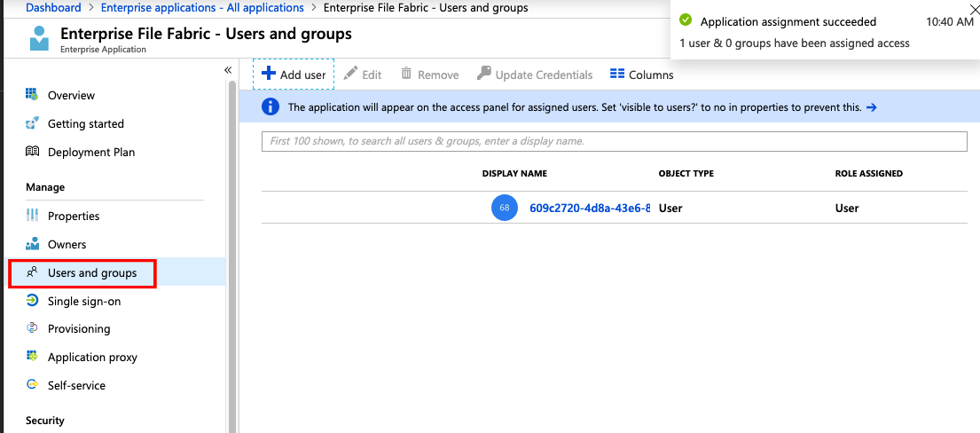Click the arrow link in info banner
980x433 pixels.
point(871,107)
